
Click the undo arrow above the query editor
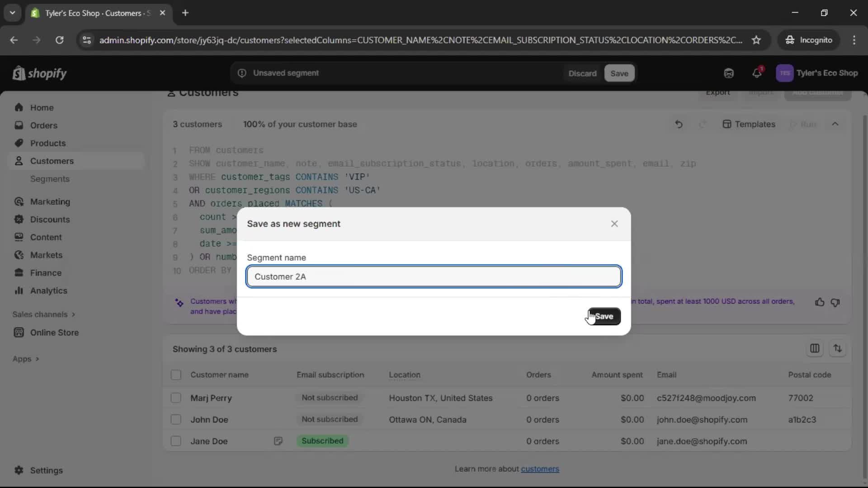coord(679,124)
